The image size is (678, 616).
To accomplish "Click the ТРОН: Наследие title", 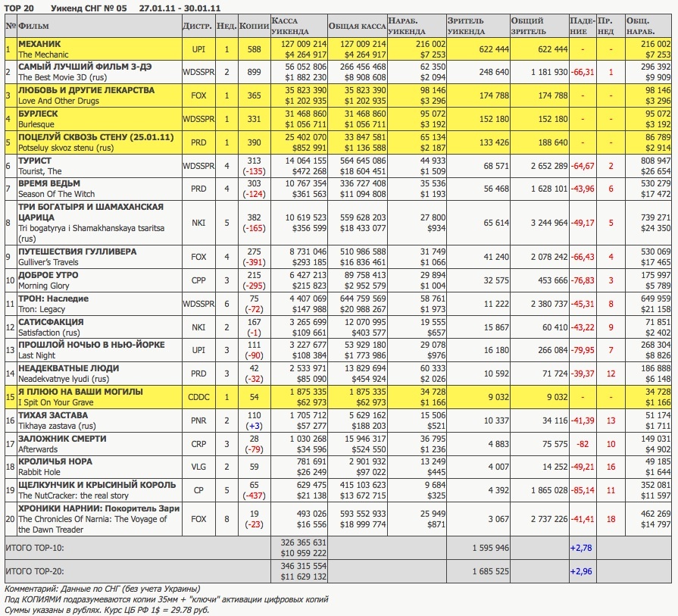I will point(53,299).
